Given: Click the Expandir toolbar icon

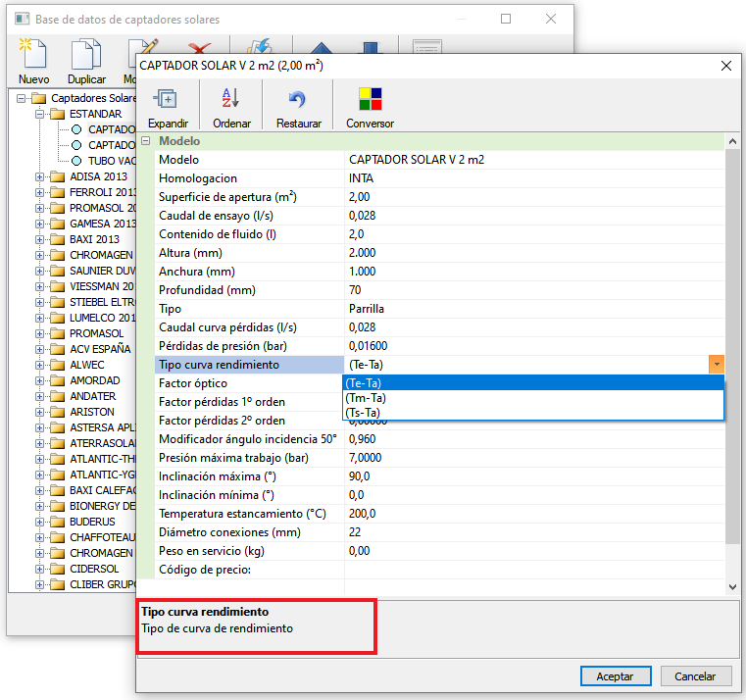Looking at the screenshot, I should pos(166,99).
